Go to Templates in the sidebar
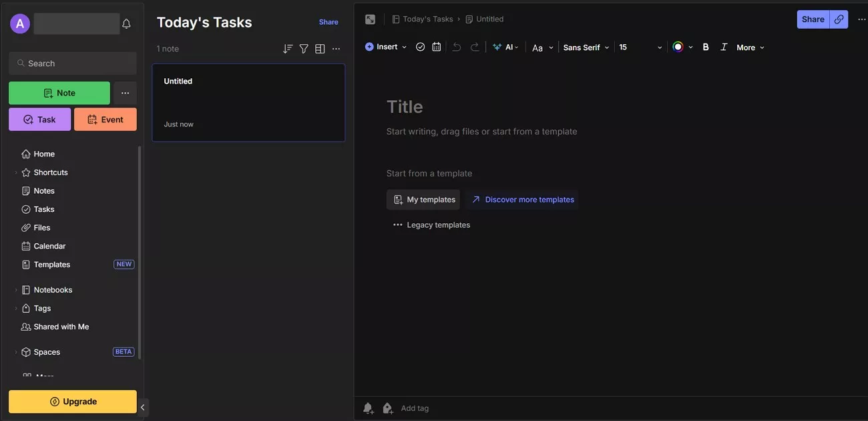868x421 pixels. [51, 265]
